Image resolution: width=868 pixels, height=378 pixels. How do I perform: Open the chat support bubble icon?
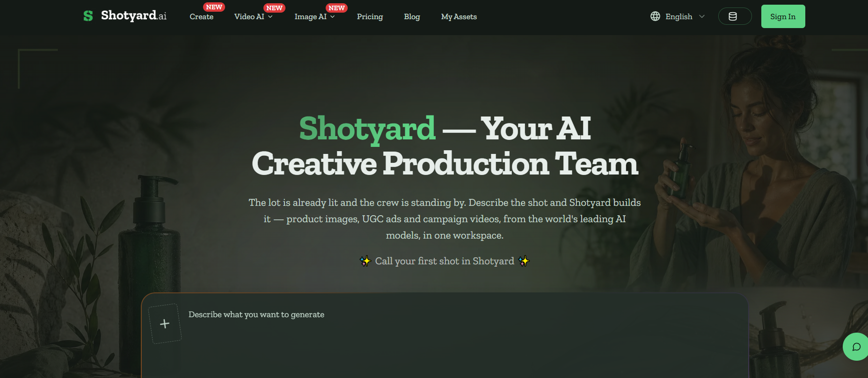(856, 347)
